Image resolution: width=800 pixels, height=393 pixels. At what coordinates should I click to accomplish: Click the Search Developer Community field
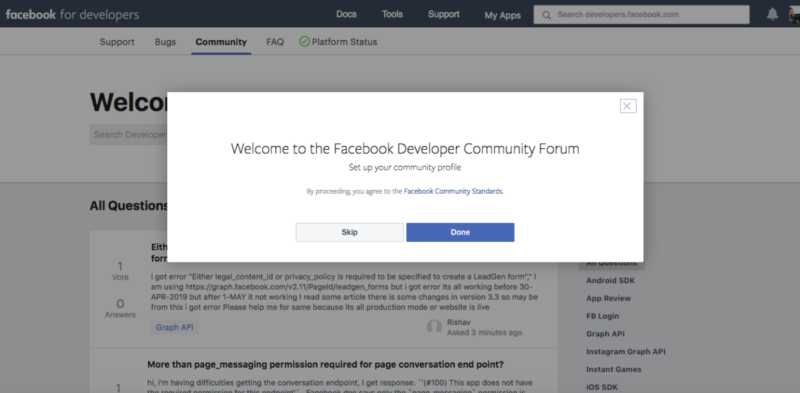pyautogui.click(x=129, y=135)
